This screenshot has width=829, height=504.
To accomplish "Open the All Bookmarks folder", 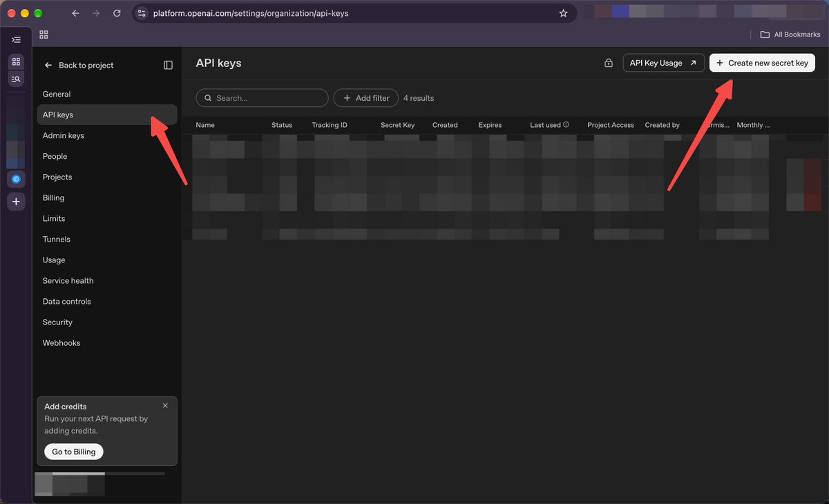I will point(790,35).
